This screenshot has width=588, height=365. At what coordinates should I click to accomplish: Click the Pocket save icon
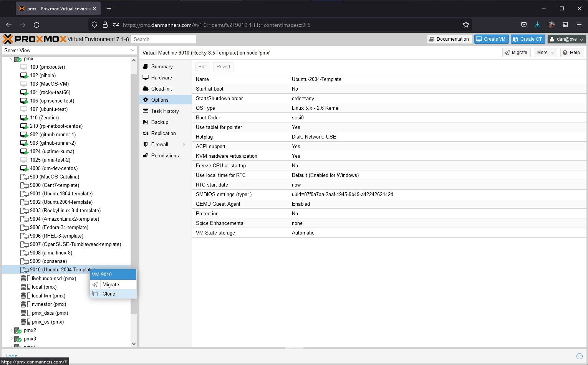click(x=523, y=25)
